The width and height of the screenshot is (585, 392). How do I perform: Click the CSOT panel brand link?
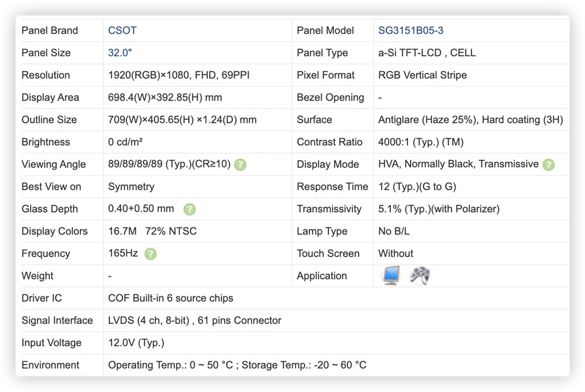[122, 31]
